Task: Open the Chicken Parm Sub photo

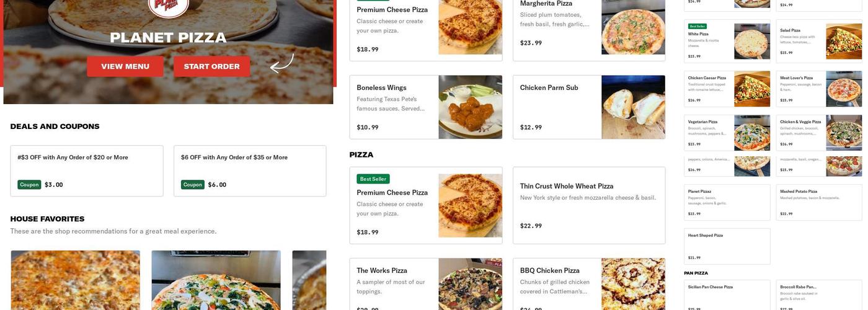Action: 633,107
